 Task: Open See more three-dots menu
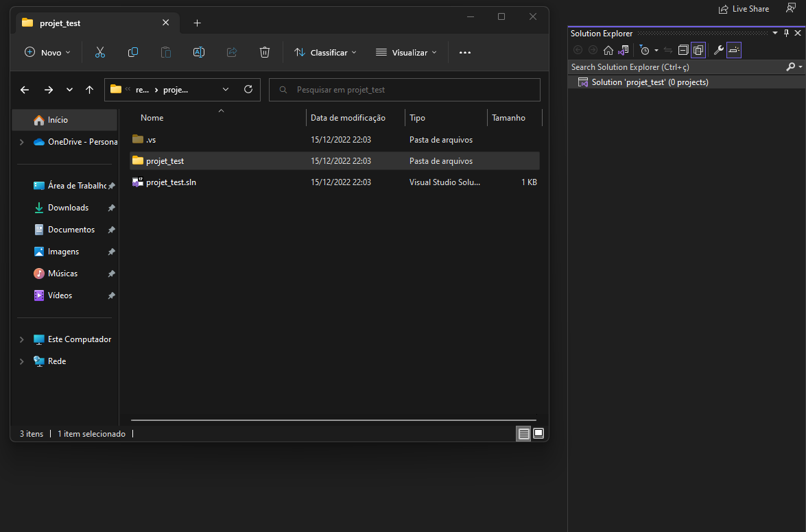coord(464,52)
